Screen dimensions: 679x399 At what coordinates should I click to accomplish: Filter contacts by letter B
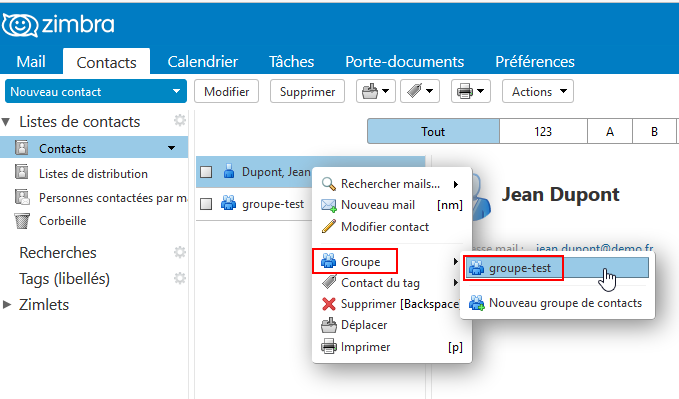tap(654, 131)
